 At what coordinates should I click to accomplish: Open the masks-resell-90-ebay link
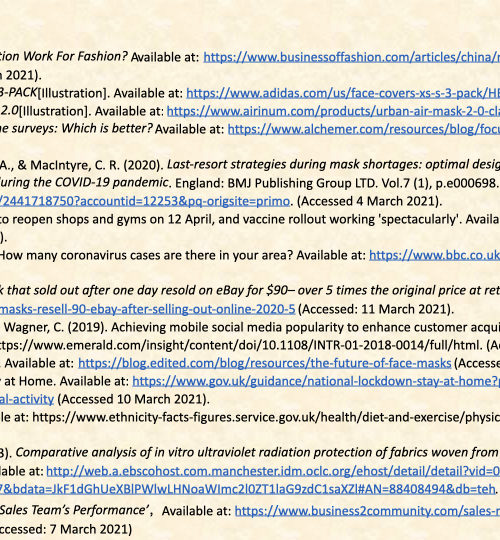tap(147, 309)
